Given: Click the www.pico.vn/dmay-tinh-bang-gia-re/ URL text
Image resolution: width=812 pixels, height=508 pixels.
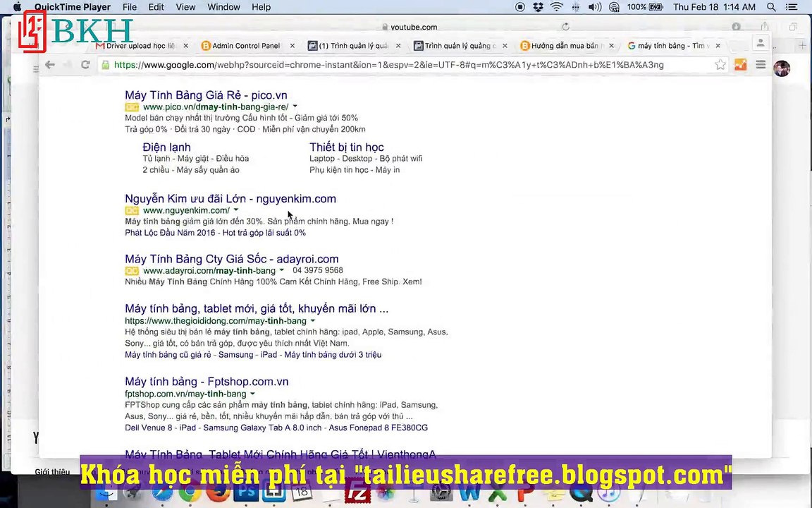Looking at the screenshot, I should 216,107.
